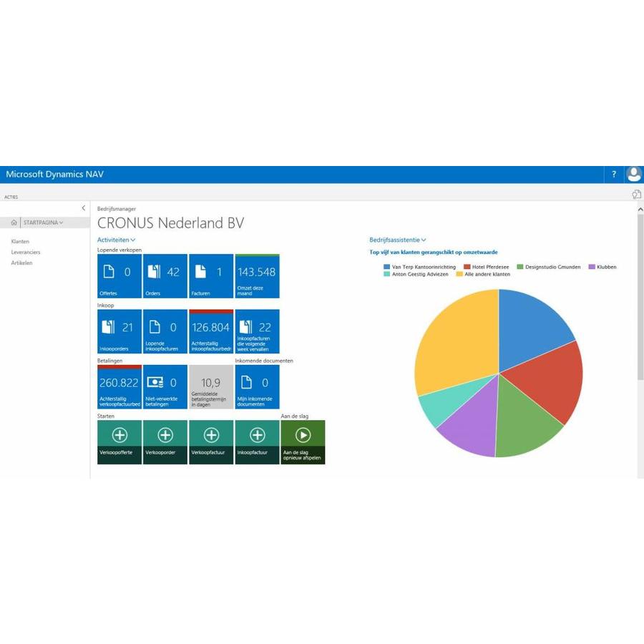Click the Lopende verkopen group label

pyautogui.click(x=119, y=250)
